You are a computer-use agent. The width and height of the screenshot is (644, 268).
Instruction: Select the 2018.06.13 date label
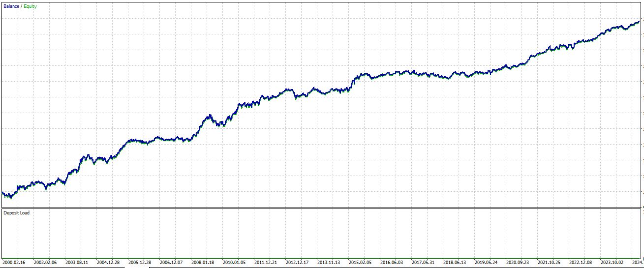(455, 263)
